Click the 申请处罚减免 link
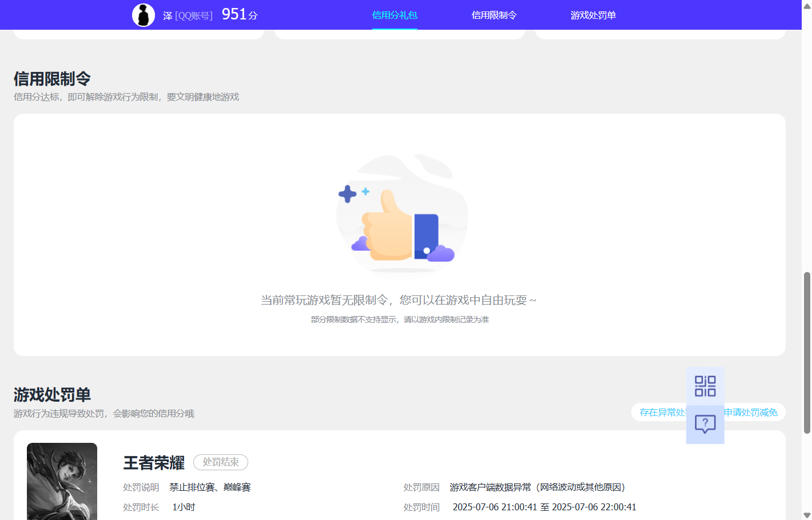The image size is (812, 520). 751,412
